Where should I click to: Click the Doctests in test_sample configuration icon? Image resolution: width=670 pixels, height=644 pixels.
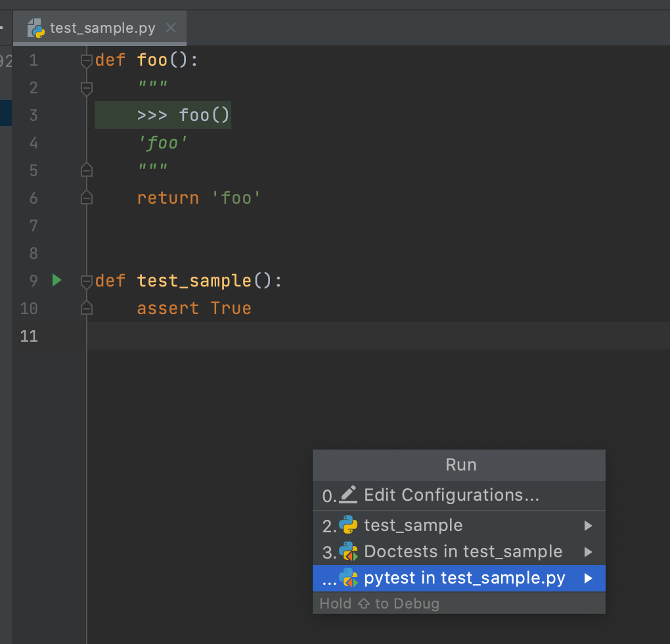pyautogui.click(x=348, y=551)
